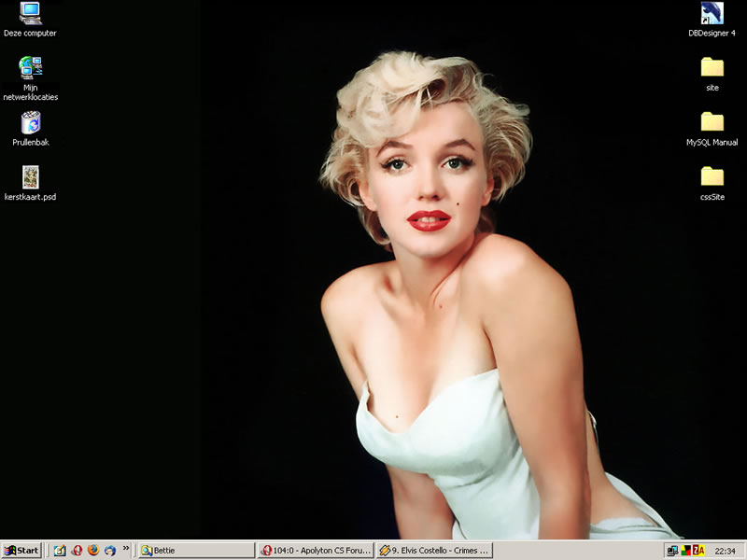Activate the Elvis Costello Winamp taskbar button
The height and width of the screenshot is (560, 747).
point(433,551)
